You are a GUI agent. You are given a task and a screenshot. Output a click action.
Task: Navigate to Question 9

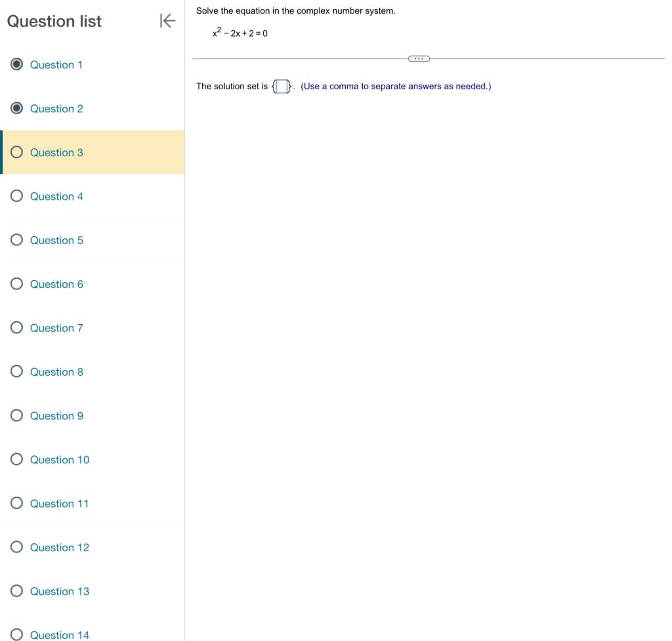click(56, 415)
